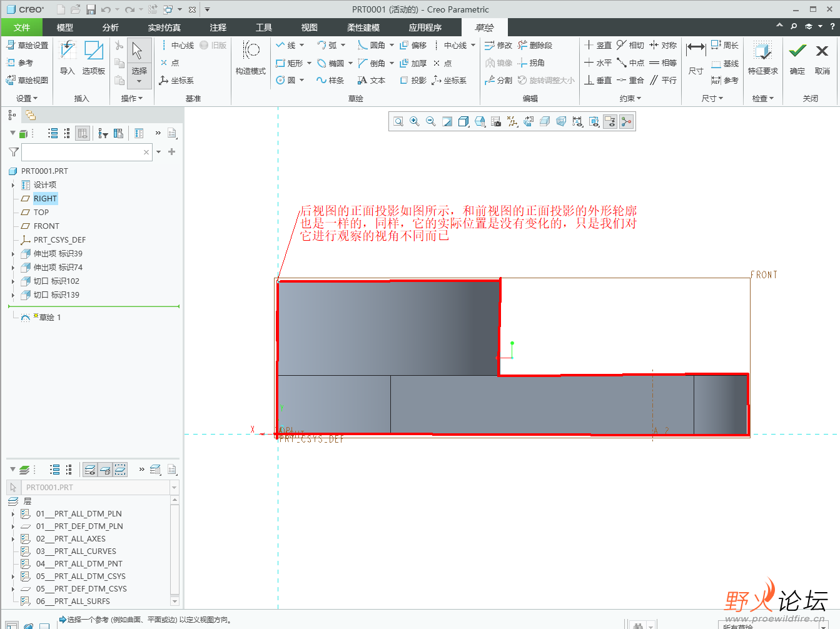Screen dimensions: 840x629
Task: Switch to the Annotate (注释) tab
Action: coord(218,28)
